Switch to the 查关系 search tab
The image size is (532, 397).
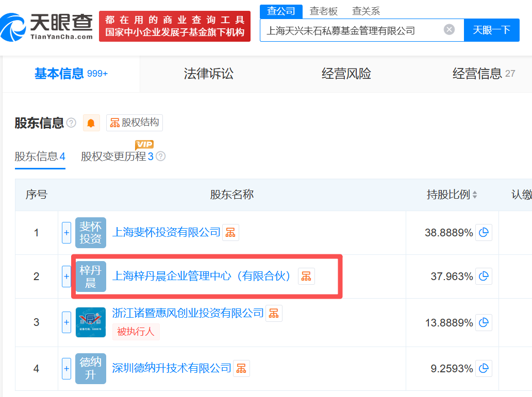pos(366,11)
